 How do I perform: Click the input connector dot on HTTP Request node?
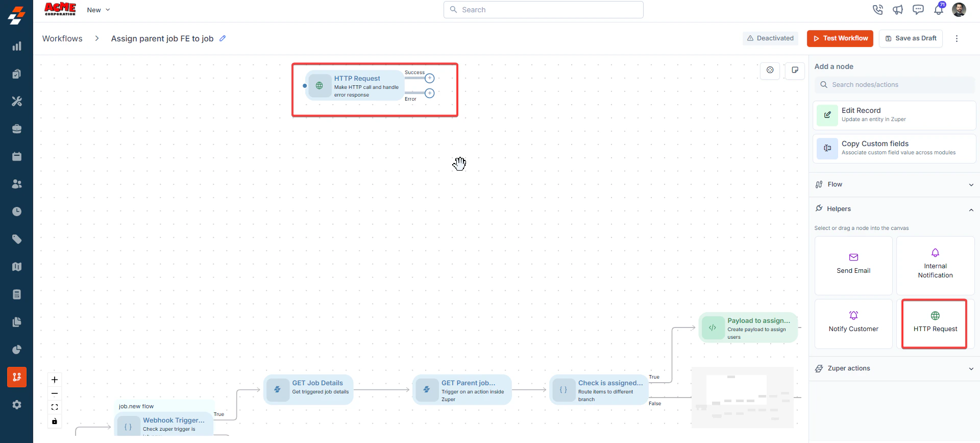click(x=305, y=86)
